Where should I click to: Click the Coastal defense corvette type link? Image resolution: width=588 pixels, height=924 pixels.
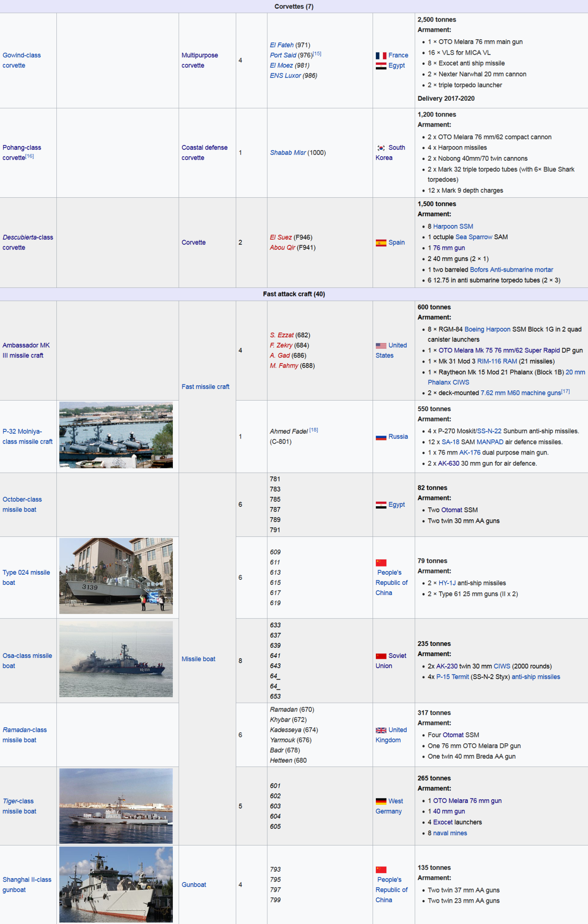[205, 153]
